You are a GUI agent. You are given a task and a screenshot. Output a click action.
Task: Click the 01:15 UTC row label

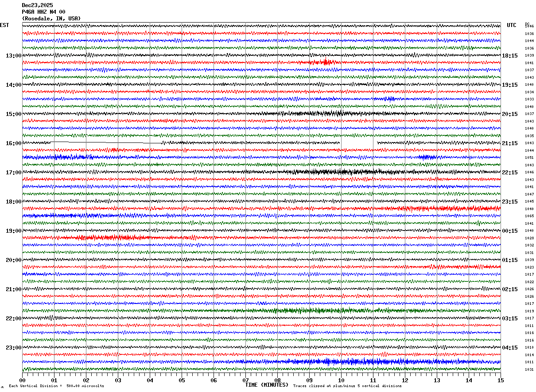[510, 260]
